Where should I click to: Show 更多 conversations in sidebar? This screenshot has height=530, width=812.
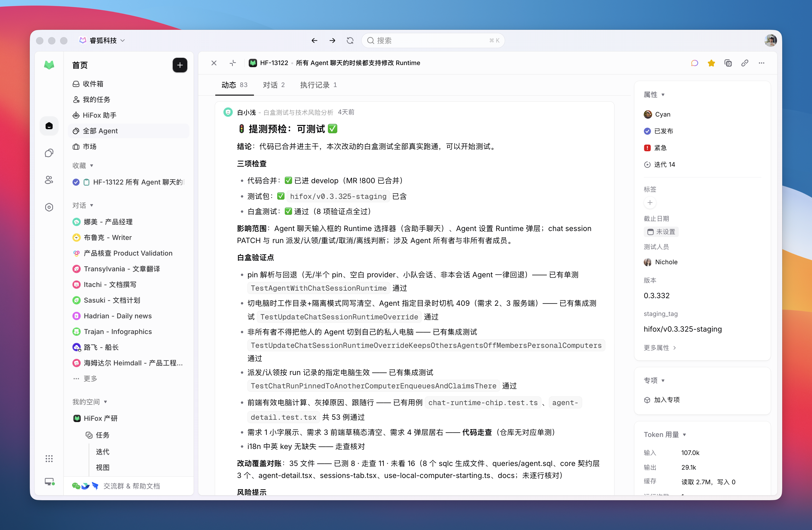pyautogui.click(x=85, y=378)
